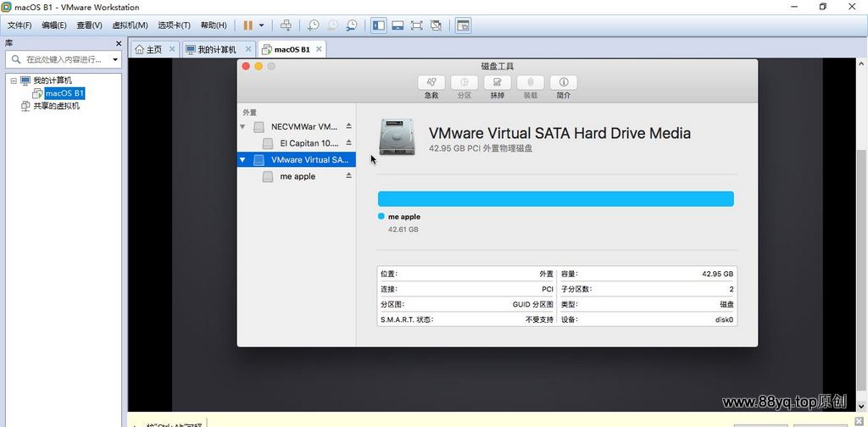The image size is (868, 427).
Task: Open the 查看(V) menu
Action: (x=89, y=25)
